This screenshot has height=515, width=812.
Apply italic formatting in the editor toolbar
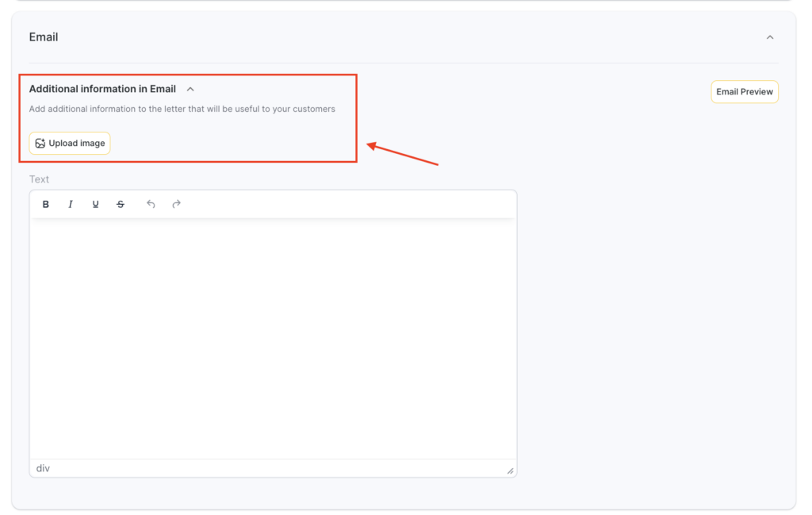tap(71, 204)
